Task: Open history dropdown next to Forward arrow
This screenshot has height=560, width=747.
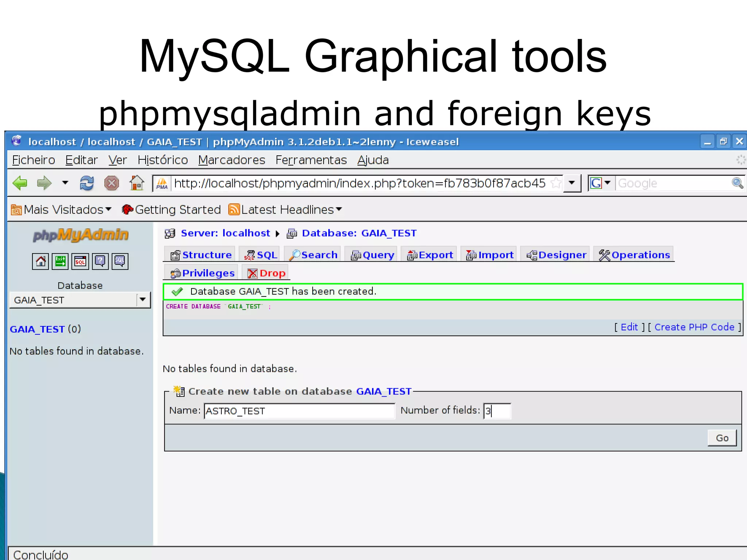Action: point(65,182)
